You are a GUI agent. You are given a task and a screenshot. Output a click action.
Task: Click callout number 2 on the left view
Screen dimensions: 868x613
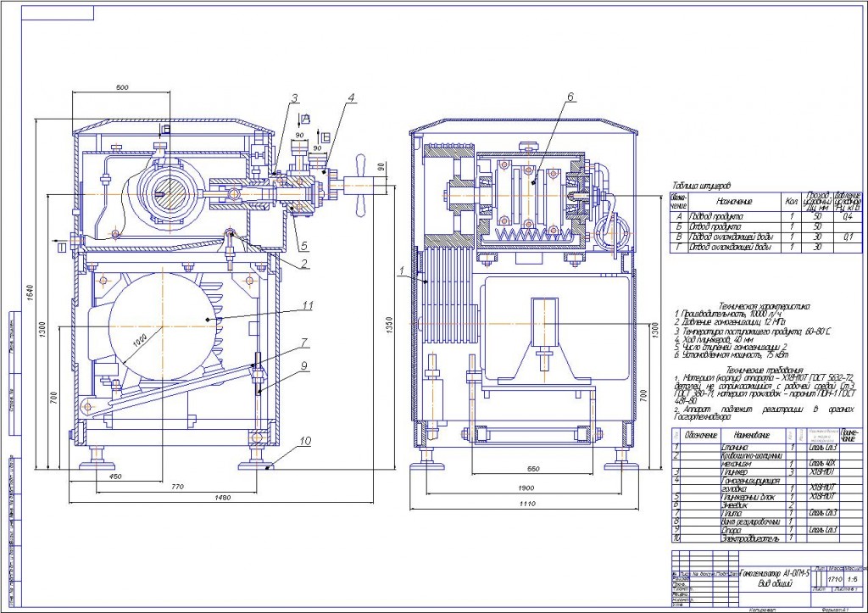click(x=305, y=264)
